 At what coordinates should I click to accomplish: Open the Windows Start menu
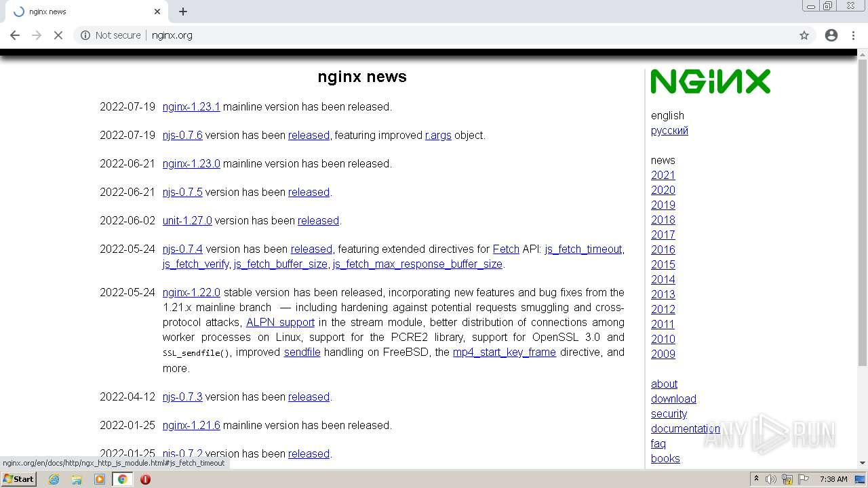[19, 479]
